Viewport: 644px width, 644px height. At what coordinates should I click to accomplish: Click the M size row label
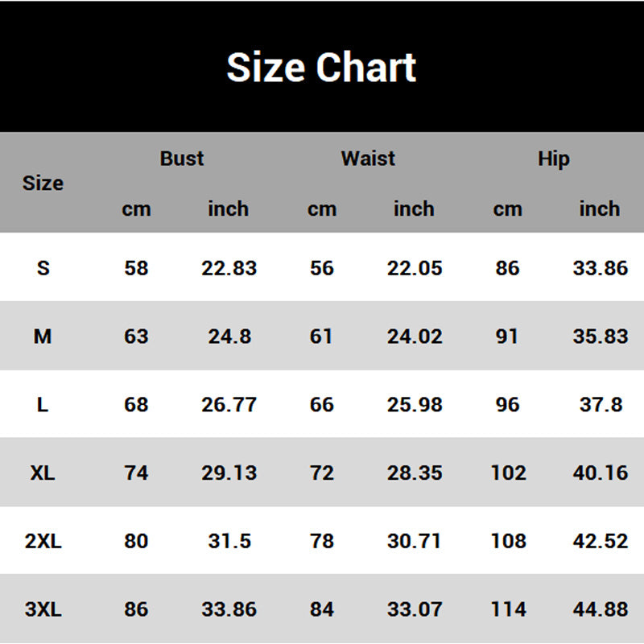coord(43,336)
